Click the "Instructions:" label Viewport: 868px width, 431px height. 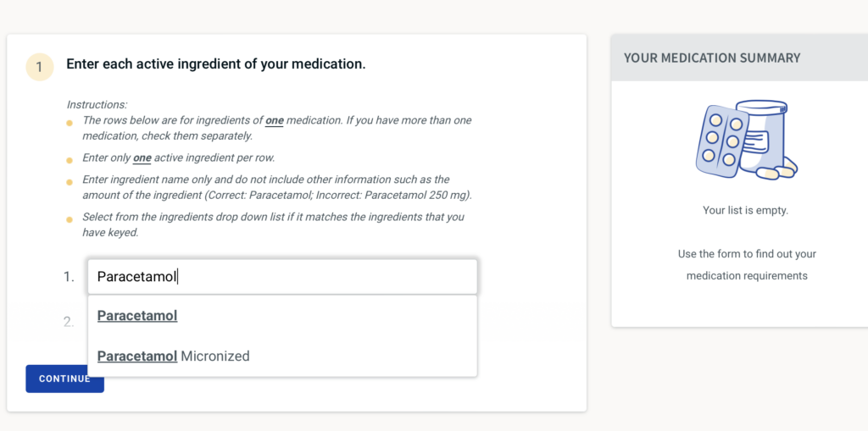click(97, 105)
